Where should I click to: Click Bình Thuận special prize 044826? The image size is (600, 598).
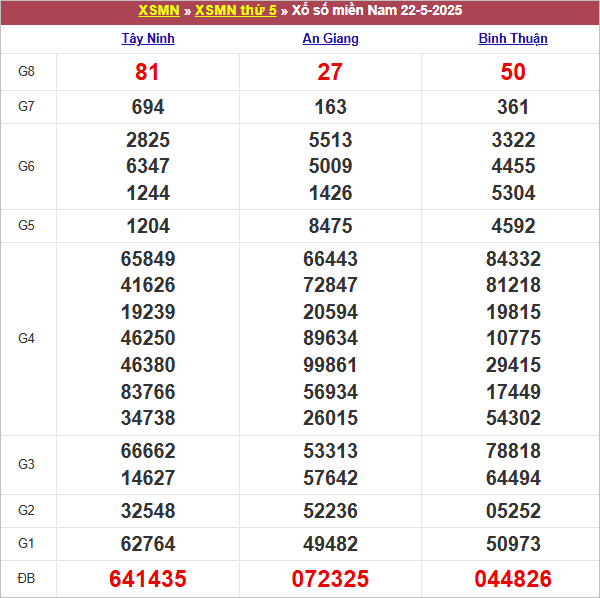point(513,578)
